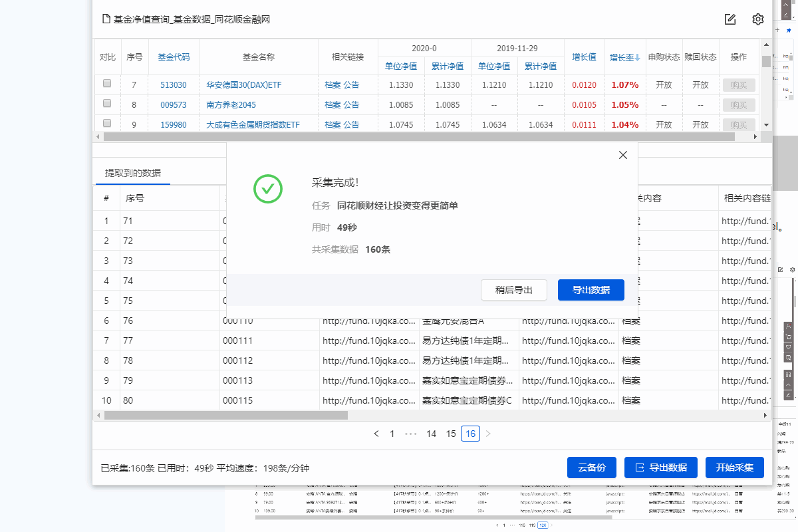Check the compare box for 华安德国30(DAX)ETF

tap(107, 84)
